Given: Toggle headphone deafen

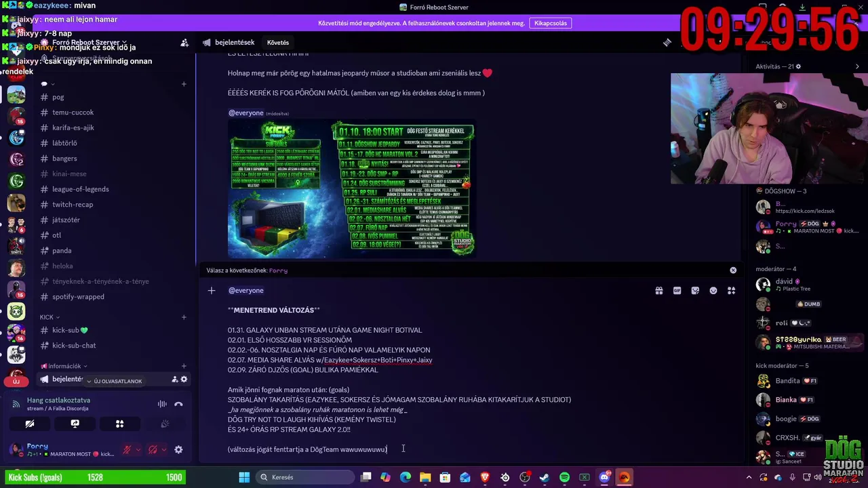Looking at the screenshot, I should click(x=153, y=449).
